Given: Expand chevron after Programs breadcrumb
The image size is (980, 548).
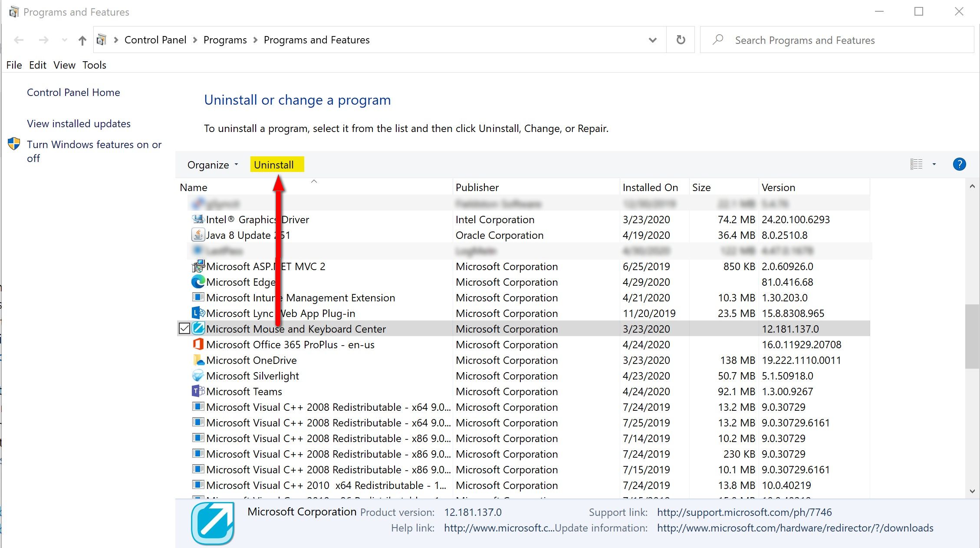Looking at the screenshot, I should pyautogui.click(x=255, y=40).
